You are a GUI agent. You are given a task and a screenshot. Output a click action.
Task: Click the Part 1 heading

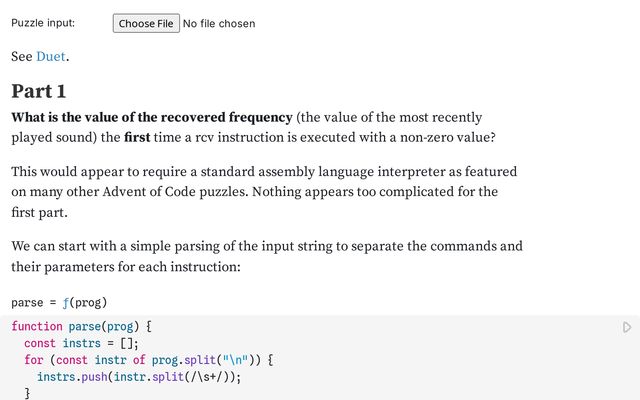(x=39, y=91)
